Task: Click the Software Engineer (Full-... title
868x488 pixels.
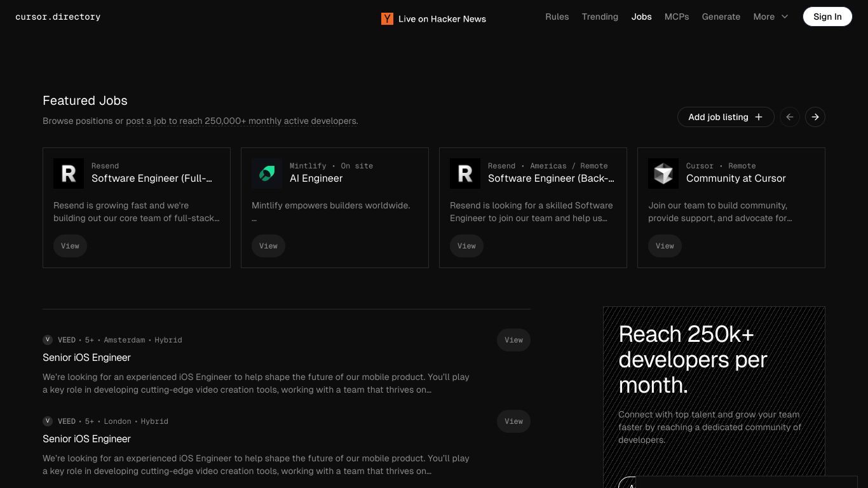Action: [x=152, y=179]
